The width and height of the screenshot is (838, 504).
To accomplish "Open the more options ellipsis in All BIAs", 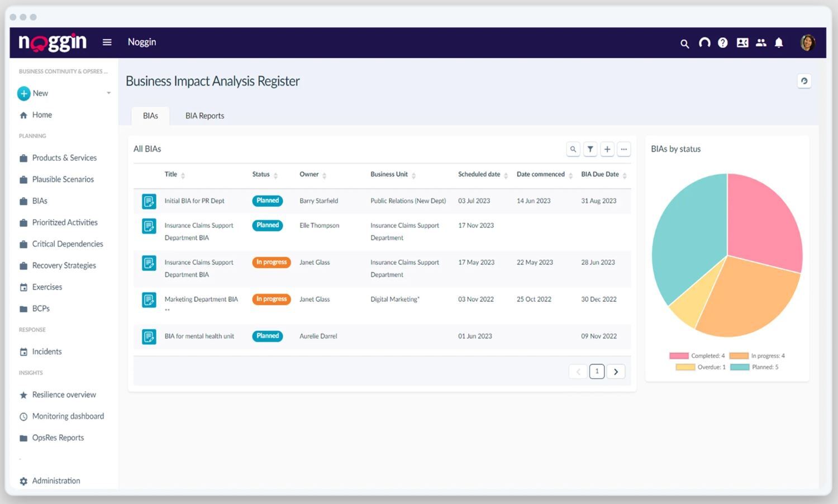I will click(624, 149).
